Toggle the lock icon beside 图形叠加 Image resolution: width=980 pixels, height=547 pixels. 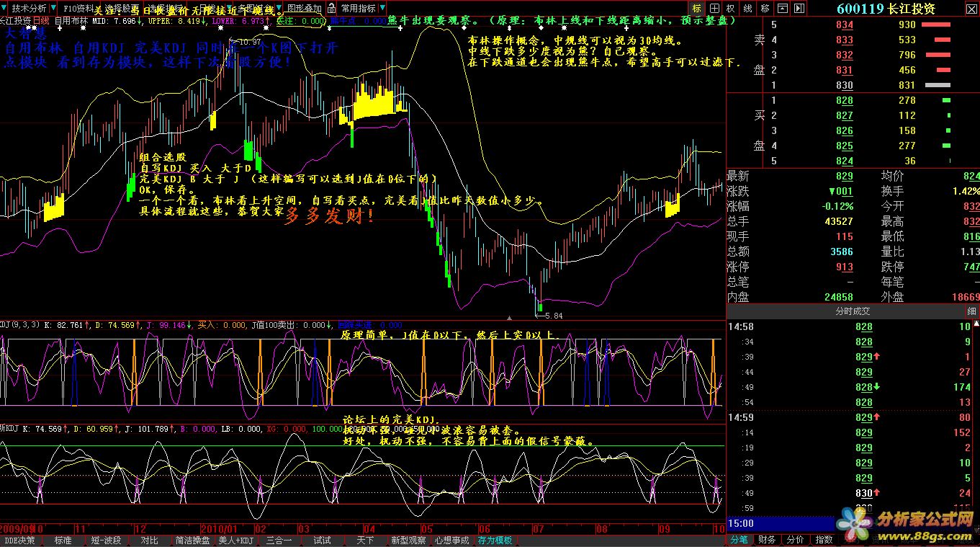tap(331, 8)
